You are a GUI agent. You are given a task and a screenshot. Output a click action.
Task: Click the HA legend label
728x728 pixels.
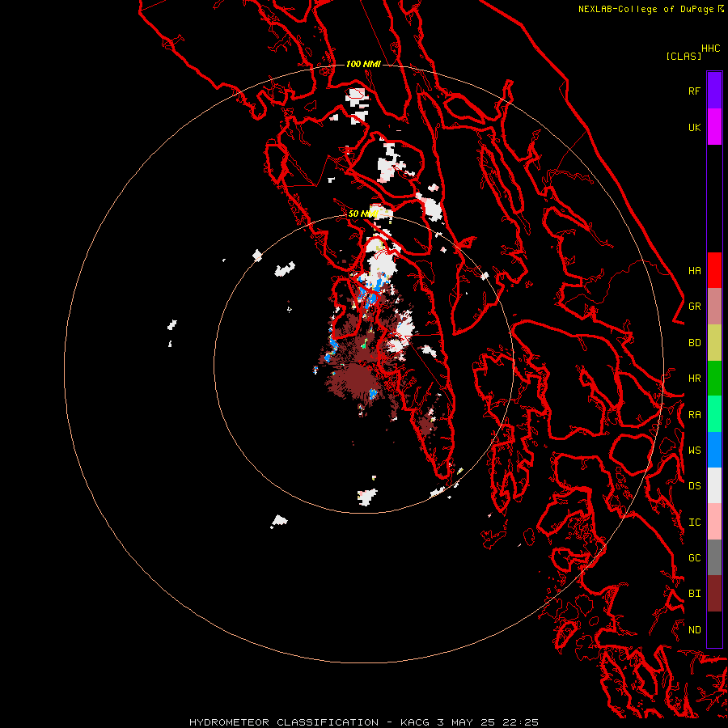(694, 271)
